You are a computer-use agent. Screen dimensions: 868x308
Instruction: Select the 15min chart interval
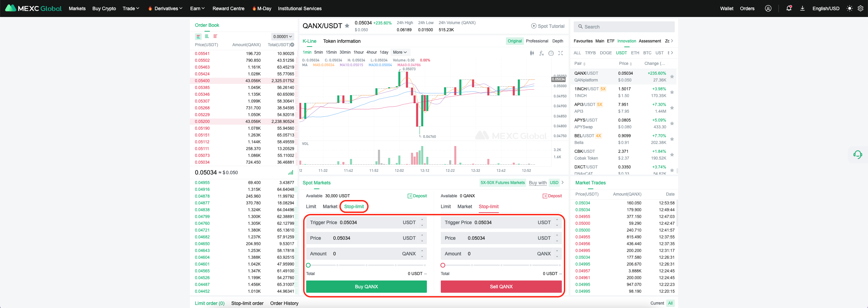[331, 52]
